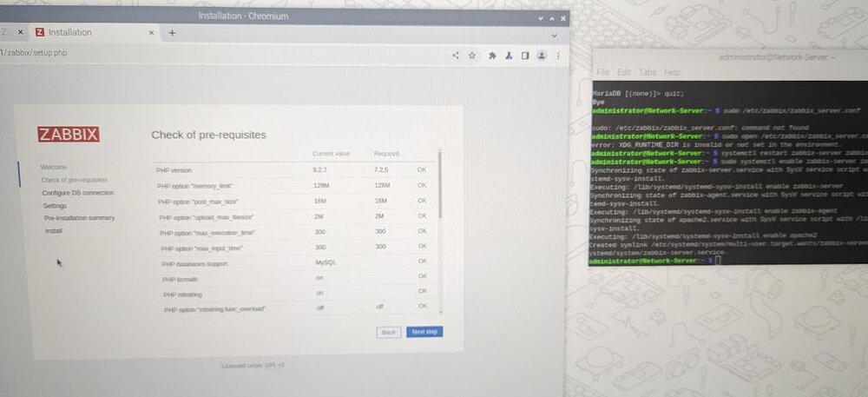Switch to the Installation tab

click(95, 33)
